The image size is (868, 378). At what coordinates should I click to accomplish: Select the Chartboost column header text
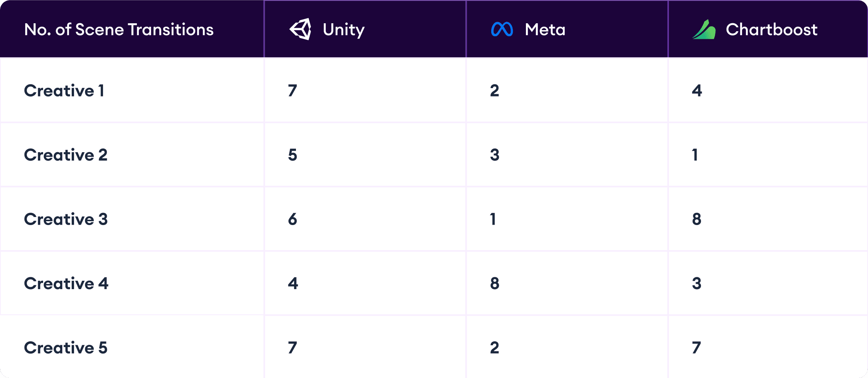[x=772, y=30]
